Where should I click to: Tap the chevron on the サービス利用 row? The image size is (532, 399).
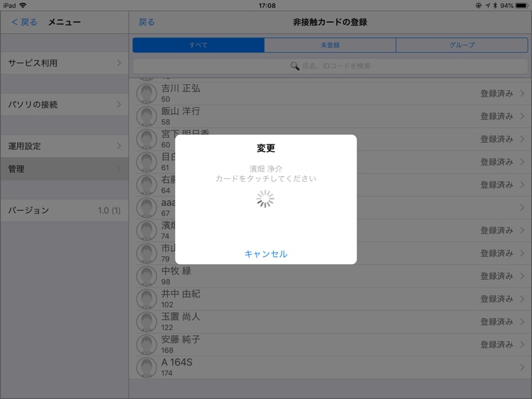coord(118,62)
